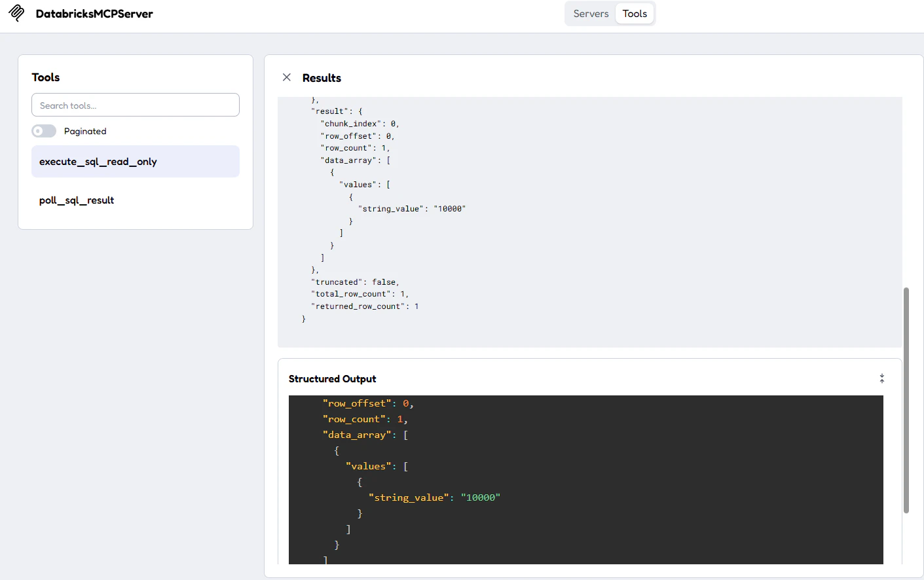Select the execute_sql_read_only tool

click(136, 162)
